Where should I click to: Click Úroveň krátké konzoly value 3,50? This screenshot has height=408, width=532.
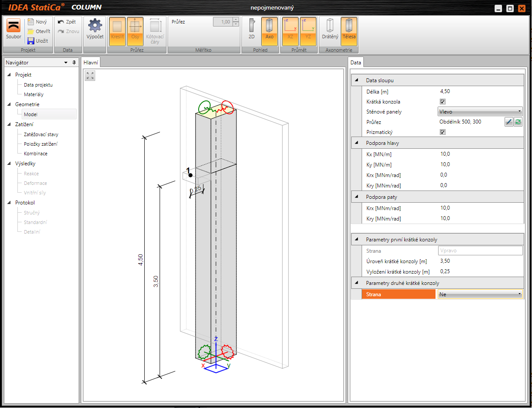click(445, 261)
